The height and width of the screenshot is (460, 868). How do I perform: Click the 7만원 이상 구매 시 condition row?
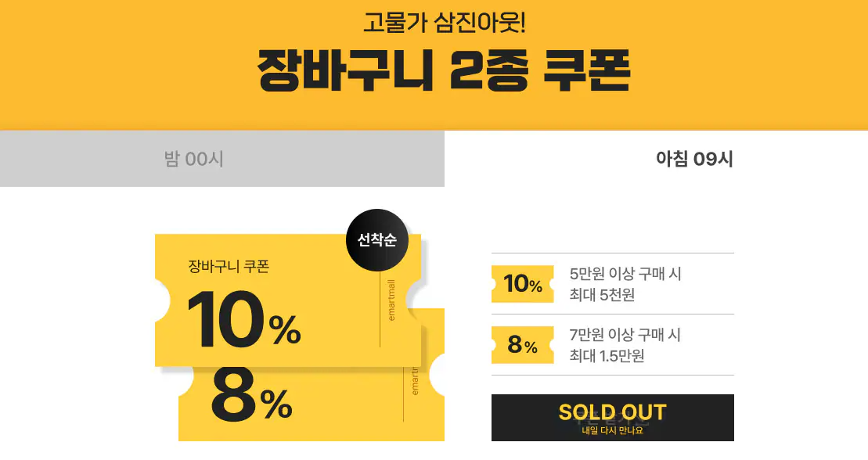point(625,335)
